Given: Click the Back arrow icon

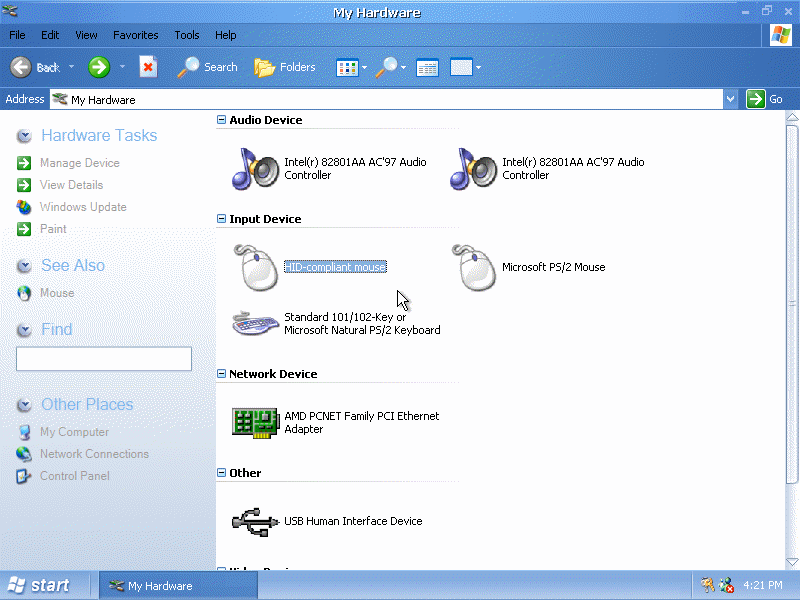Looking at the screenshot, I should coord(21,67).
